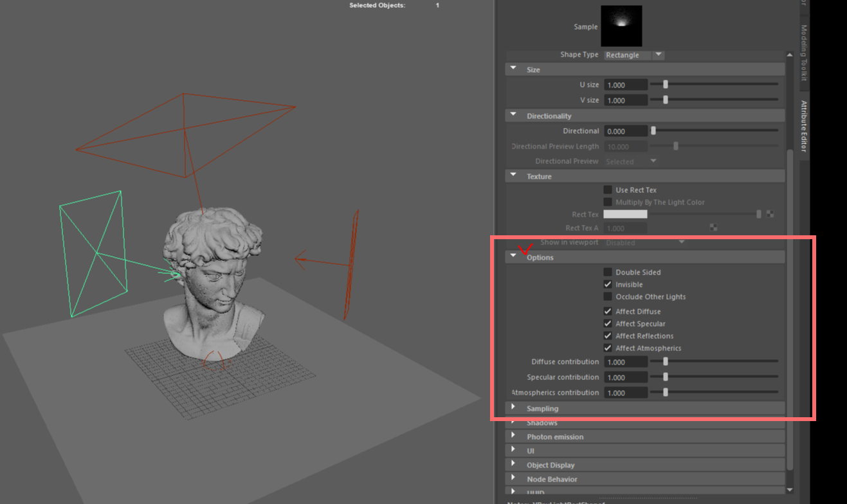Click the Diffuse contribution value field
This screenshot has width=847, height=504.
tap(626, 362)
